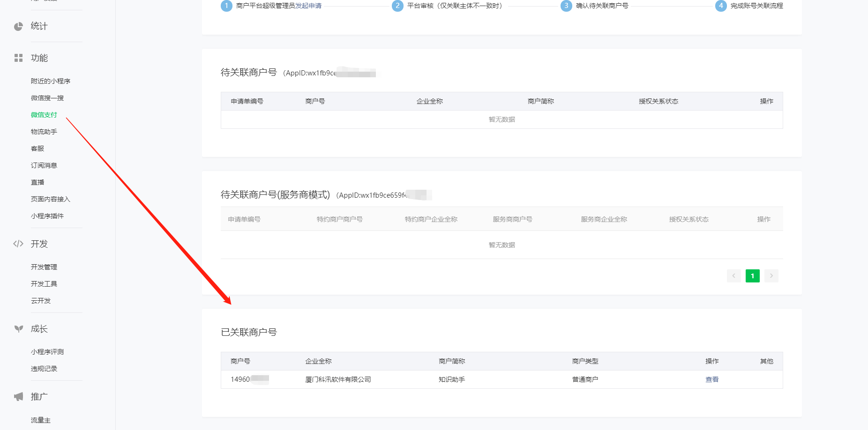
Task: Click 特约商户商户号 column header
Action: point(340,219)
